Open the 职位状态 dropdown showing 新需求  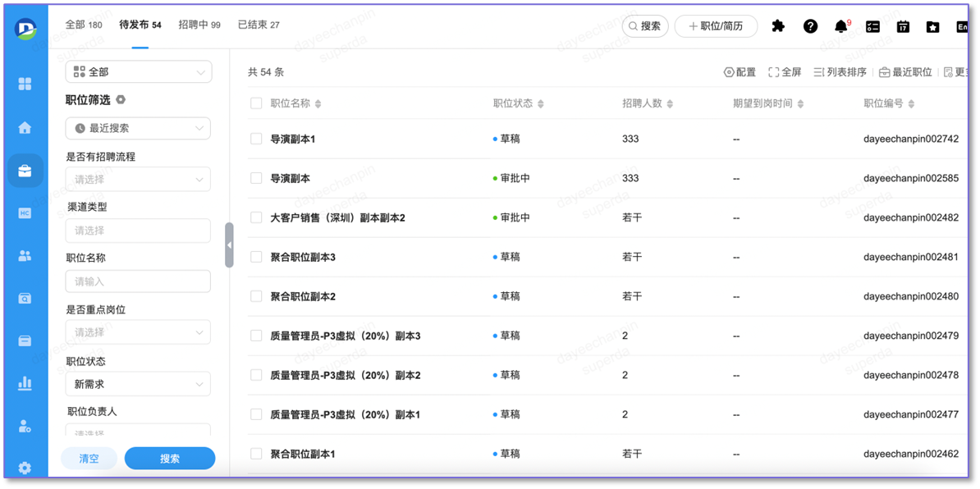138,384
